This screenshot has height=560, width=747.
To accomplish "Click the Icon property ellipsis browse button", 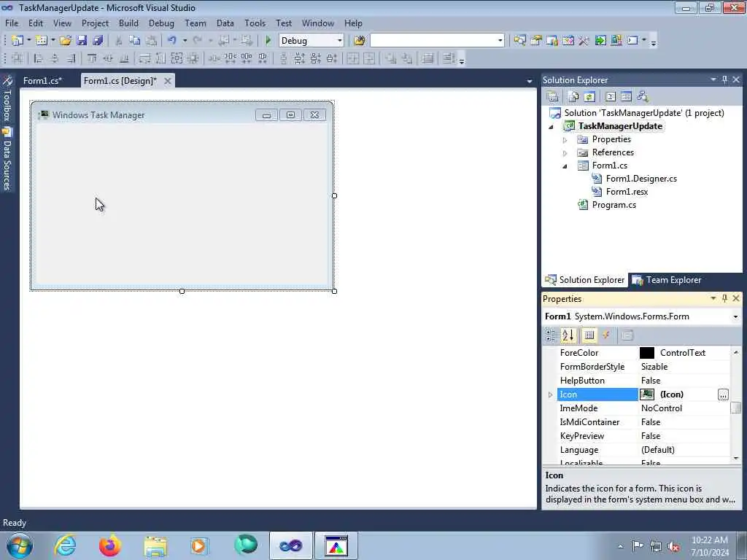I will point(723,394).
